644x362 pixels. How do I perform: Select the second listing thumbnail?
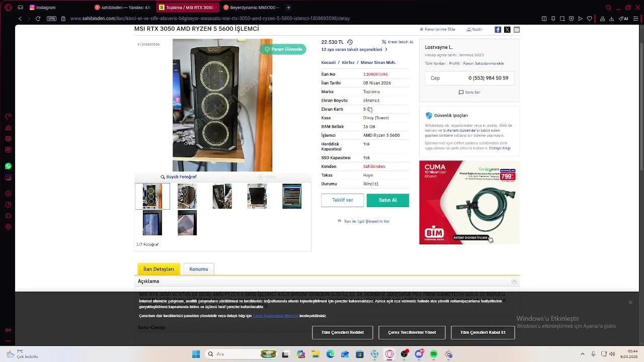tap(187, 196)
